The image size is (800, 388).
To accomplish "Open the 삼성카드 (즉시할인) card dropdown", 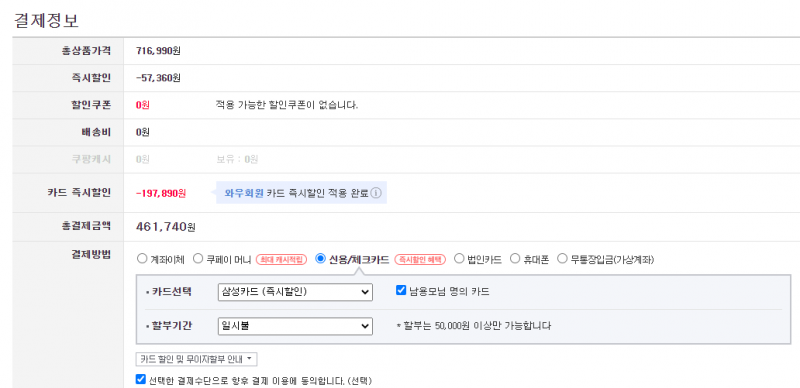I will coord(295,292).
